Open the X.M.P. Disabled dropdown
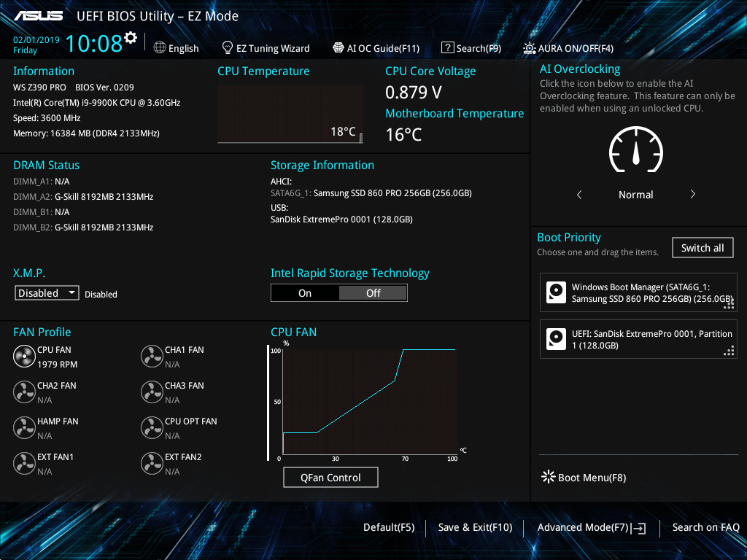Viewport: 747px width, 560px height. [x=47, y=293]
